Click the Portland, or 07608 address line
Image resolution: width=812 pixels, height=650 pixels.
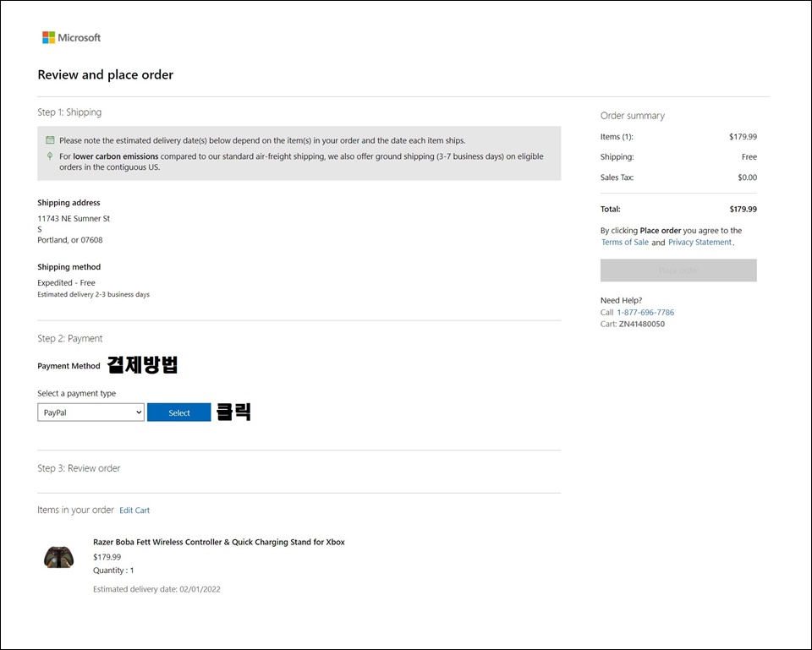tap(70, 240)
